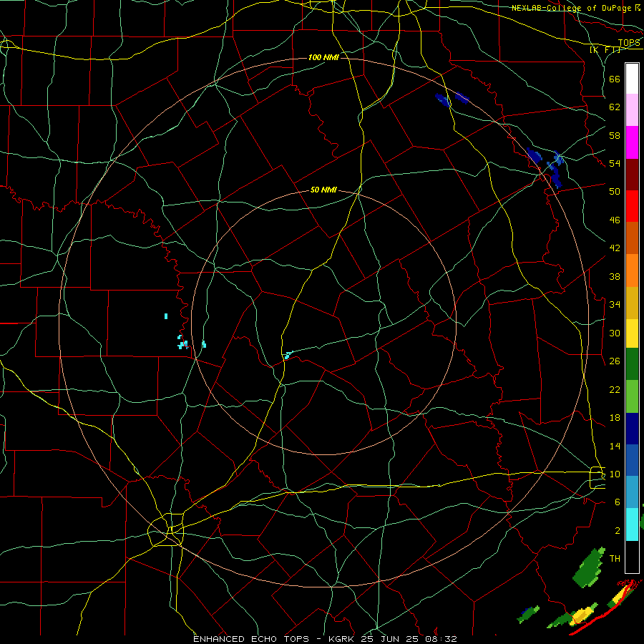Click the legend value 22
The image size is (644, 644).
tap(615, 390)
